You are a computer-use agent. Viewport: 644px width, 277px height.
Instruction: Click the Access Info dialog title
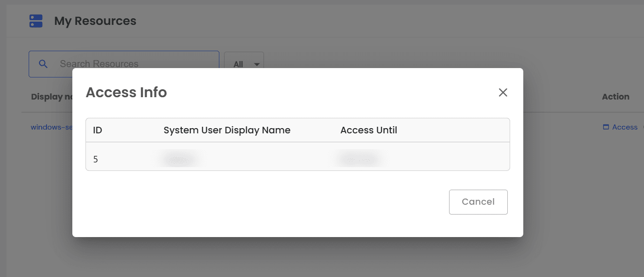pyautogui.click(x=126, y=92)
